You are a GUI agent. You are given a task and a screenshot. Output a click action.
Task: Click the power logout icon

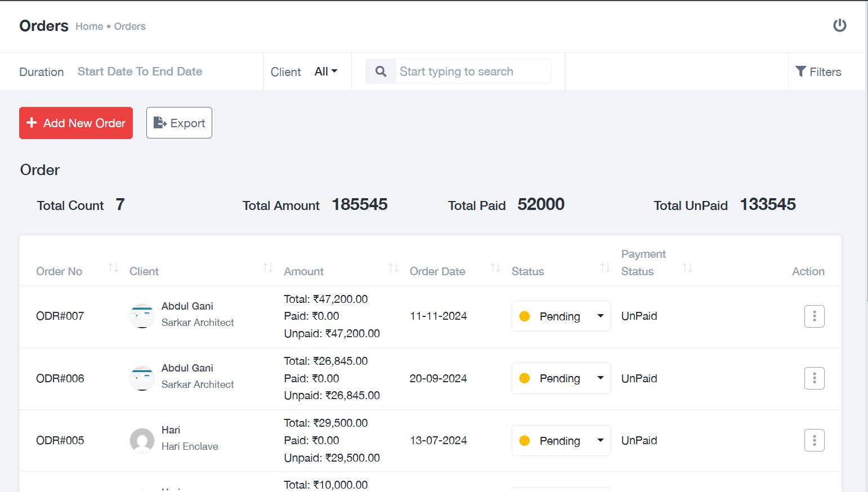point(839,25)
